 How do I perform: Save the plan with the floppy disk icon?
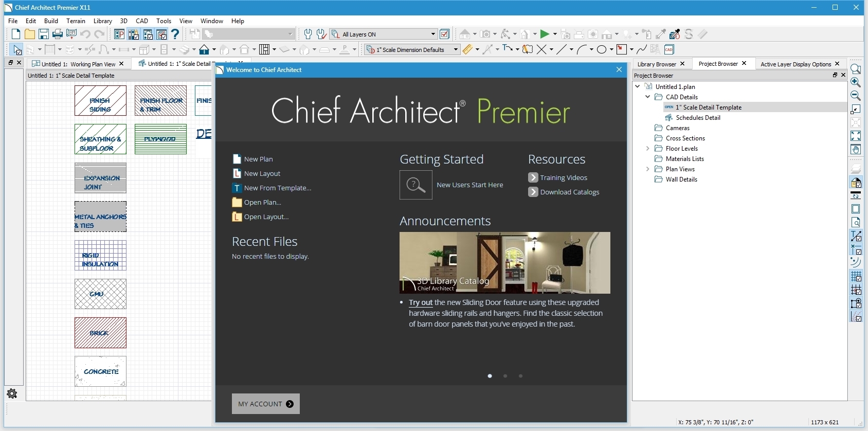44,34
